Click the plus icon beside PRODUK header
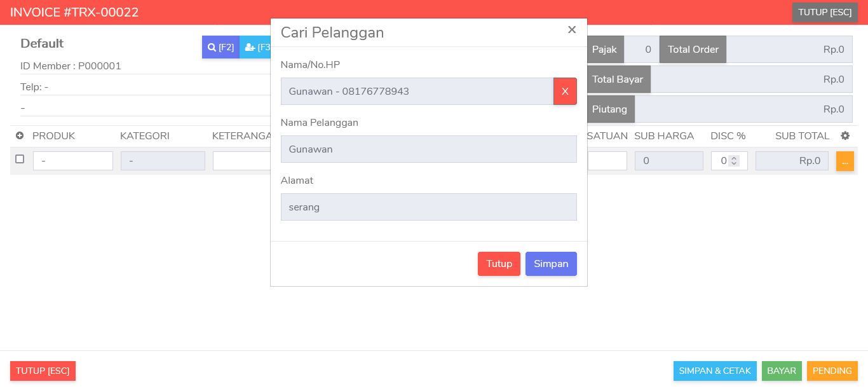Screen dimensions: 868x391 (20, 136)
